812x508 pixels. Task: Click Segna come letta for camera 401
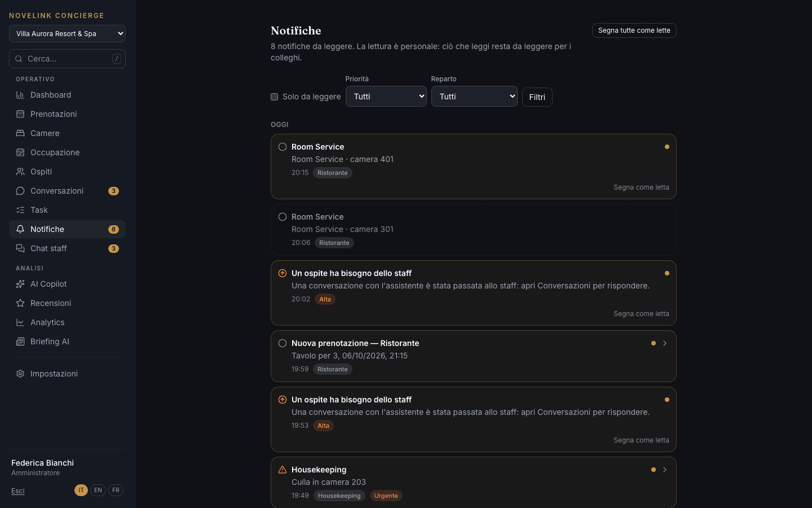641,187
